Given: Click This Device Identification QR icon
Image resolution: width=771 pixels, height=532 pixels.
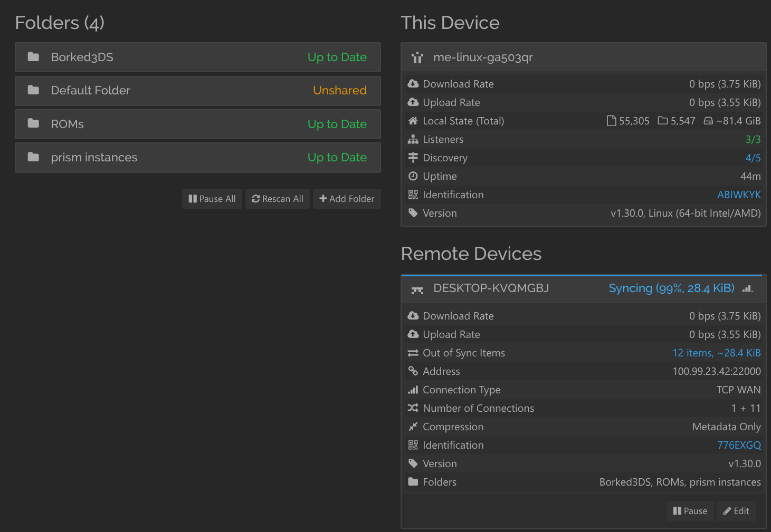Looking at the screenshot, I should [x=413, y=195].
